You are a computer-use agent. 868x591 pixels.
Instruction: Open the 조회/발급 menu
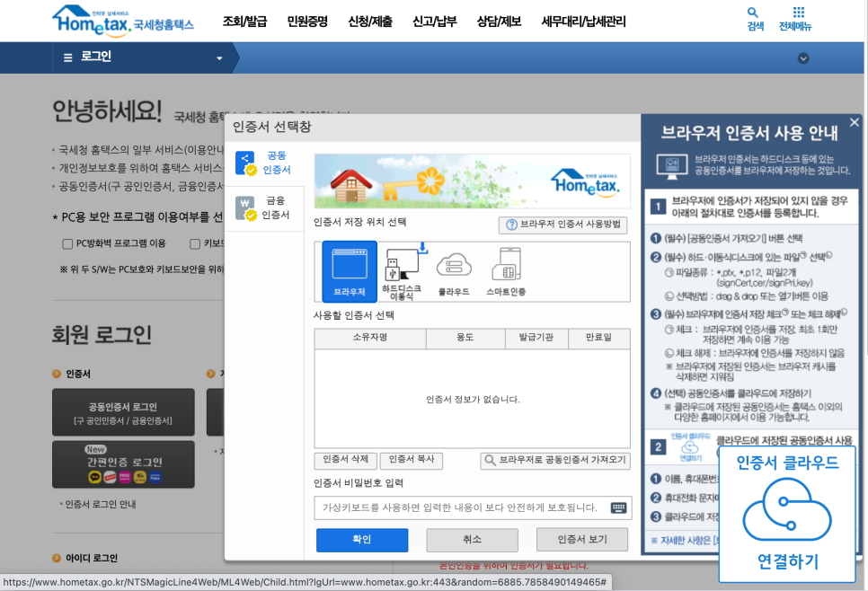click(244, 22)
